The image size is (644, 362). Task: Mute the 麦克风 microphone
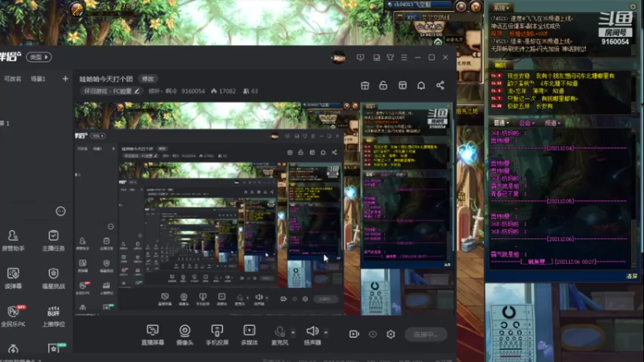click(x=279, y=335)
